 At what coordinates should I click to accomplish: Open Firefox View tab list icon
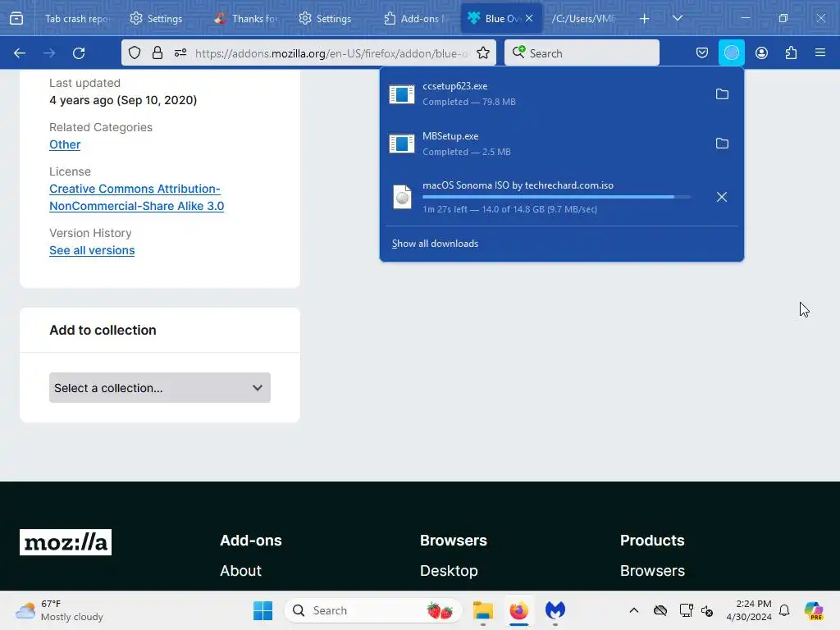point(16,18)
